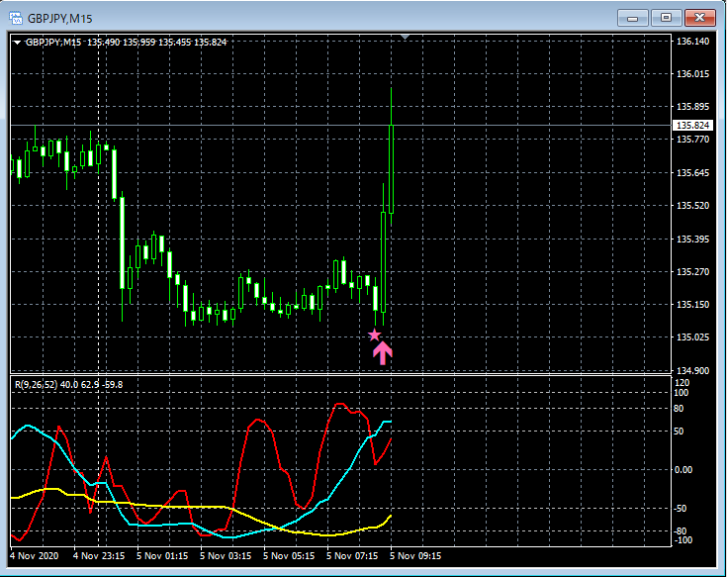Click the 135.520 price scale label
Screen dimensions: 728x577
click(692, 205)
